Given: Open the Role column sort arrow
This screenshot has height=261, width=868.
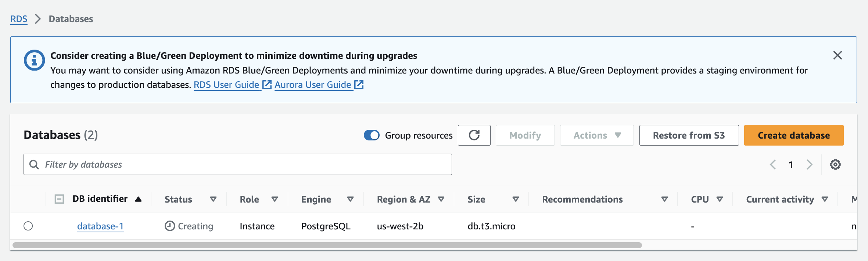Looking at the screenshot, I should tap(275, 199).
